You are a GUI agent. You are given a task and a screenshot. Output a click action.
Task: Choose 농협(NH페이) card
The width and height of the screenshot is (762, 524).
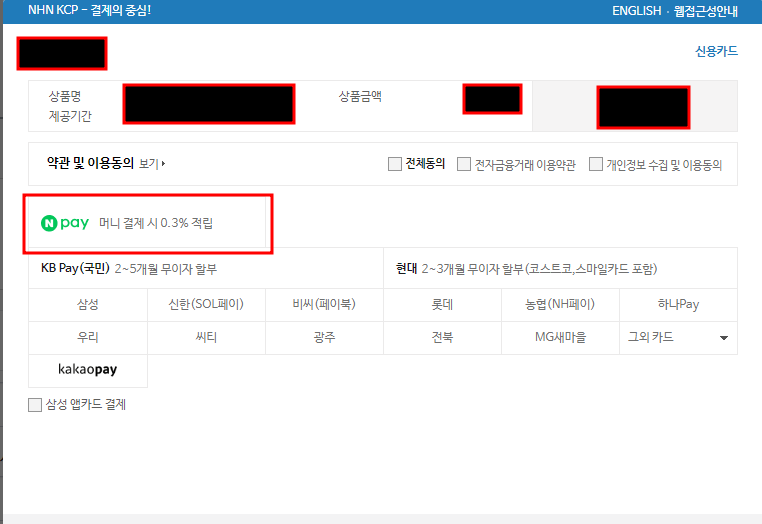coord(560,304)
